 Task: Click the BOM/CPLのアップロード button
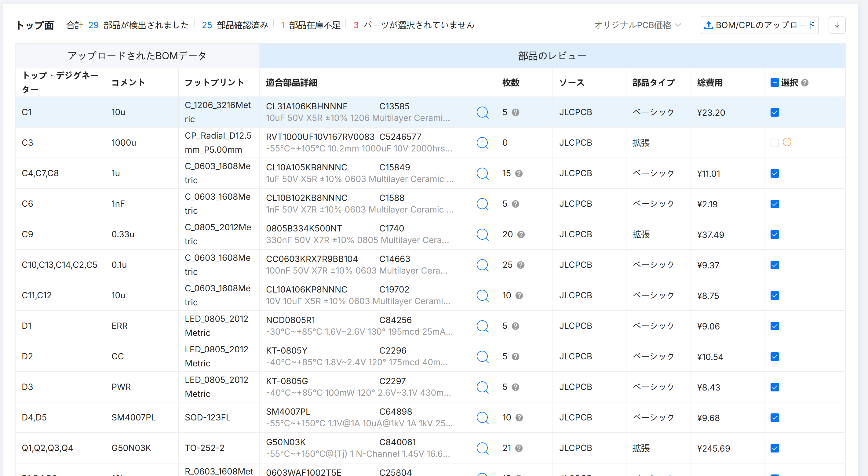tap(759, 25)
